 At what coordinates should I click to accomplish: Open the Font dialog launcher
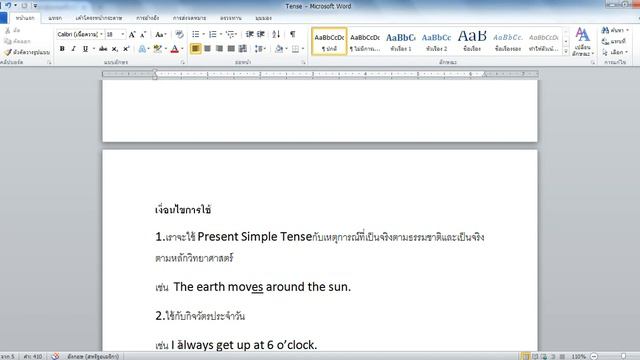182,62
